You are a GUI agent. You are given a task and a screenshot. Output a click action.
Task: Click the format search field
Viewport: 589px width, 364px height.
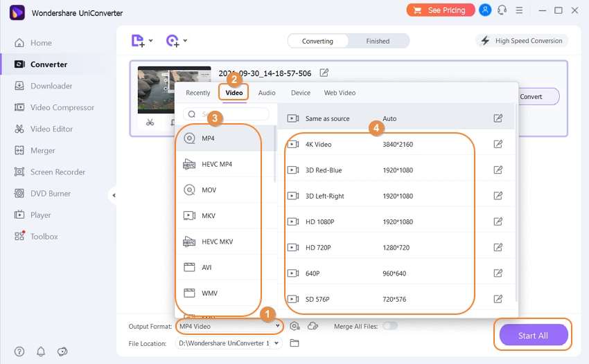click(x=226, y=113)
